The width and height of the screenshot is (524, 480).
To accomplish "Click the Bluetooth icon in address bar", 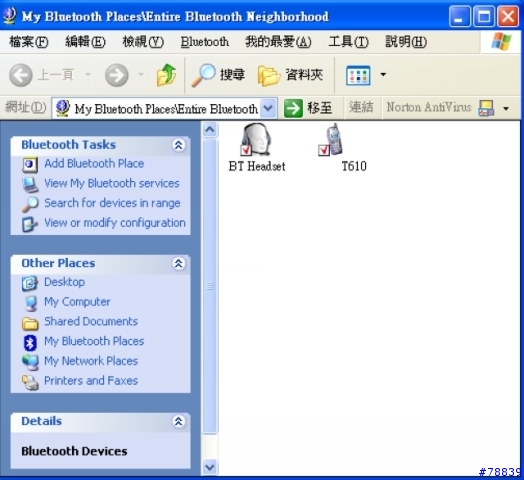I will coord(62,108).
